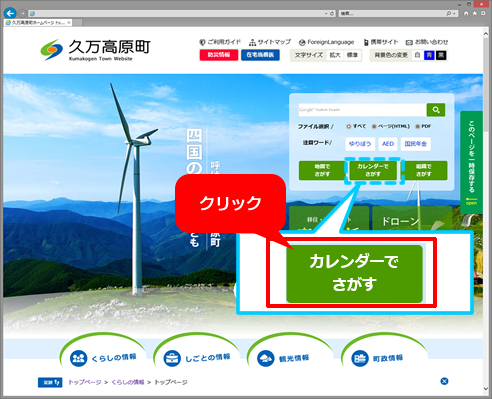This screenshot has width=492, height=399.
Task: Refresh the page in address bar
Action: click(x=332, y=14)
